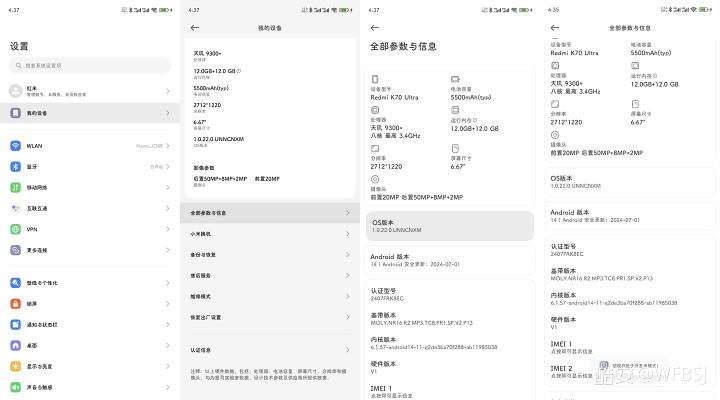Tap the 更多连接 more connections icon
Screen dimensions: 720x400
(16, 250)
